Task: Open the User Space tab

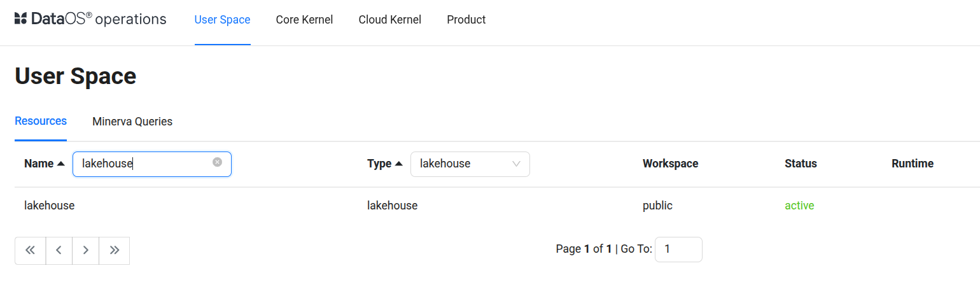Action: (222, 20)
